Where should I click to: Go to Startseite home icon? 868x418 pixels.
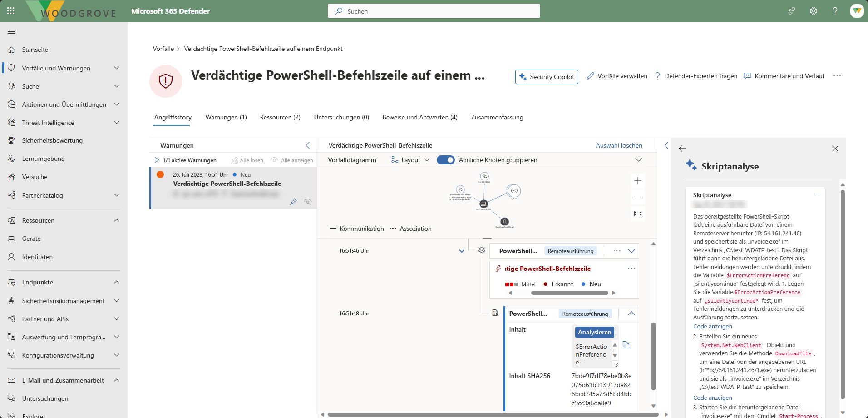click(x=12, y=50)
